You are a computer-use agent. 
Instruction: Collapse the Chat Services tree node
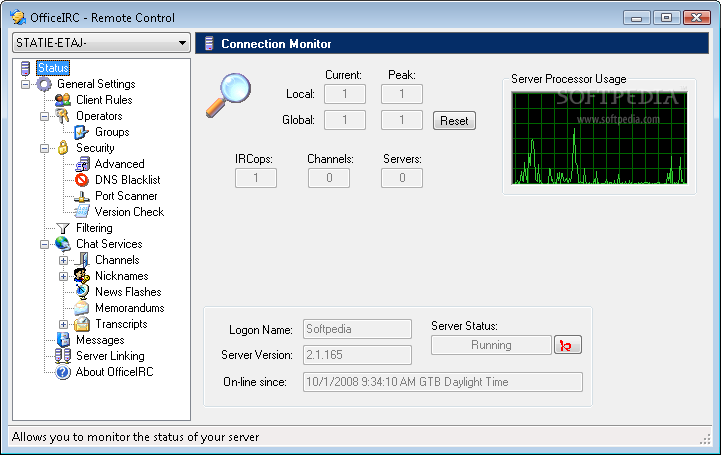(44, 245)
